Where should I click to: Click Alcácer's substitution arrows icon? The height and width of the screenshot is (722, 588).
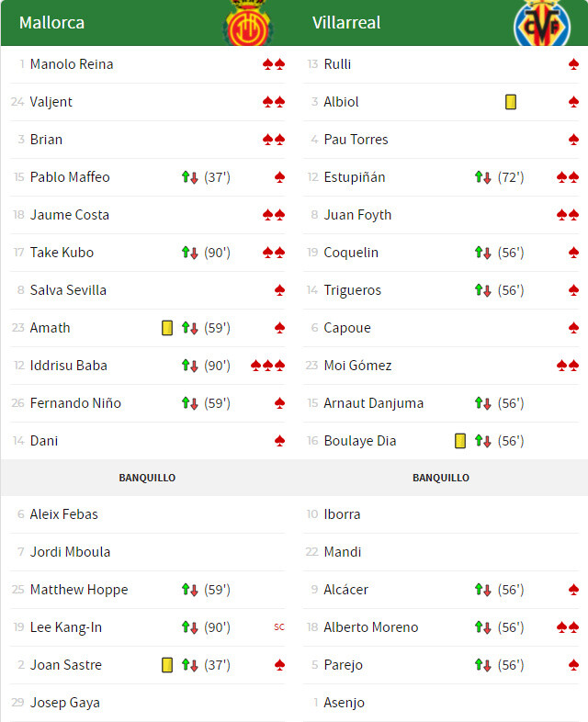[483, 590]
